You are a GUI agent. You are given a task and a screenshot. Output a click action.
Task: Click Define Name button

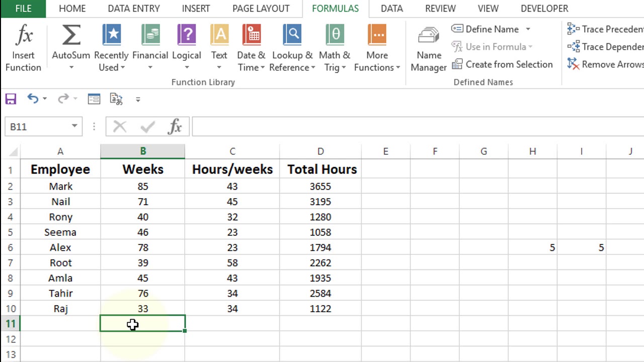(486, 29)
